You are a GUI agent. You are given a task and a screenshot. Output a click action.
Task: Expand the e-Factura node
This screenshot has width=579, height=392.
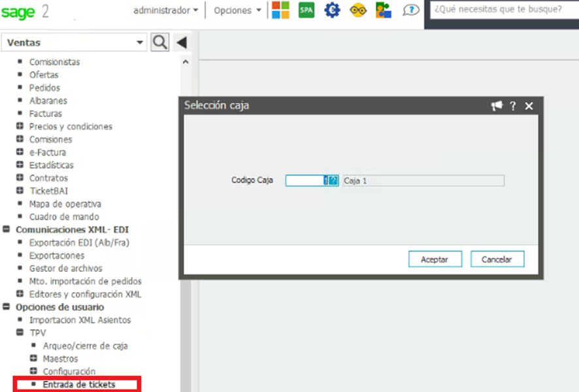[20, 152]
